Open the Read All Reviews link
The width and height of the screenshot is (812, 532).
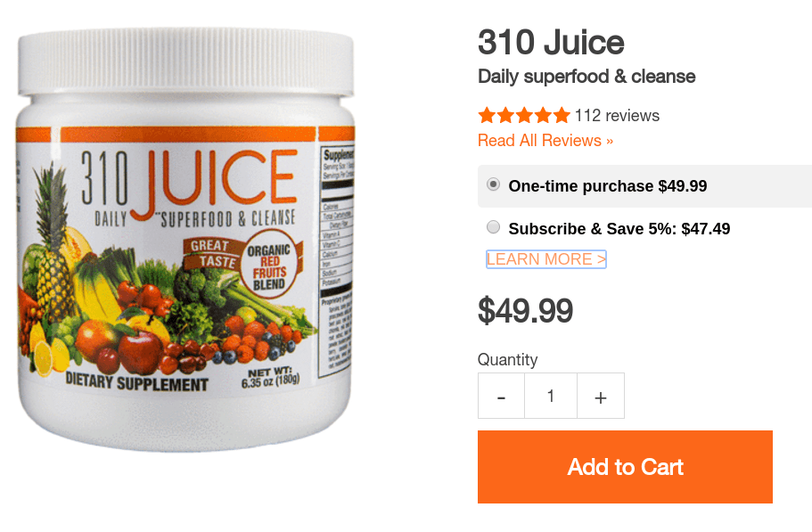click(x=545, y=141)
